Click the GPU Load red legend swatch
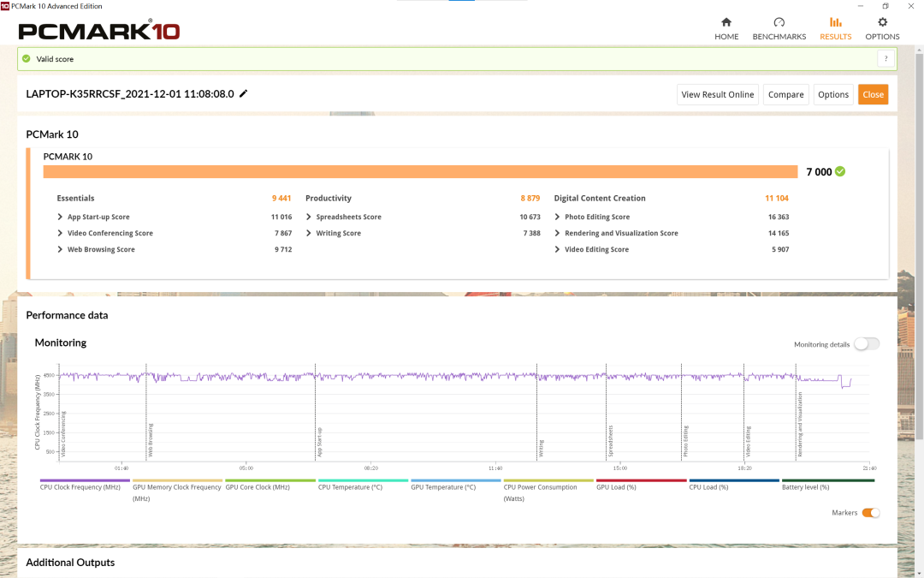 (x=641, y=480)
